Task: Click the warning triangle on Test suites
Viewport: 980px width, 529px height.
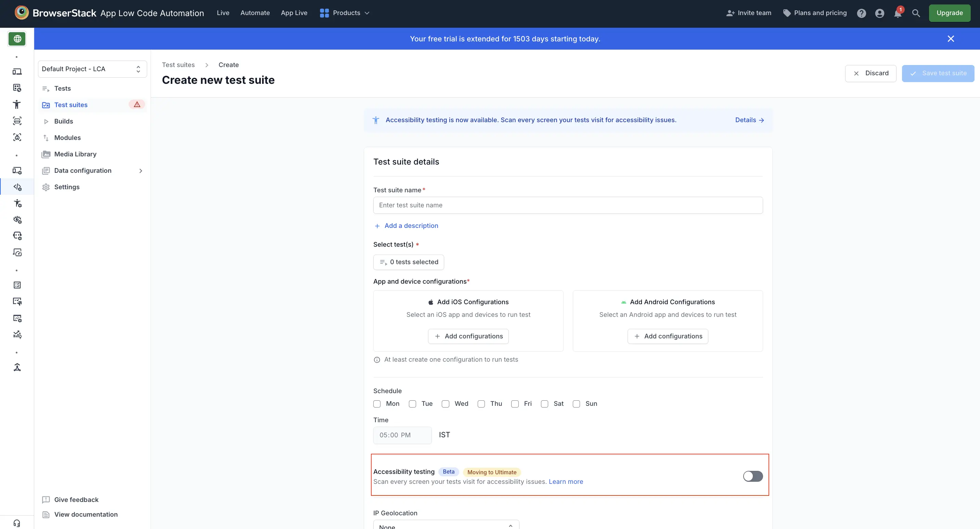Action: pyautogui.click(x=137, y=104)
